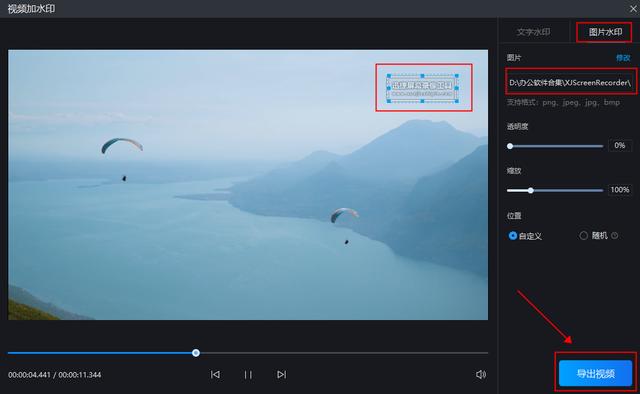This screenshot has width=640, height=394.
Task: Switch to the 文字水印 tab
Action: click(x=533, y=32)
